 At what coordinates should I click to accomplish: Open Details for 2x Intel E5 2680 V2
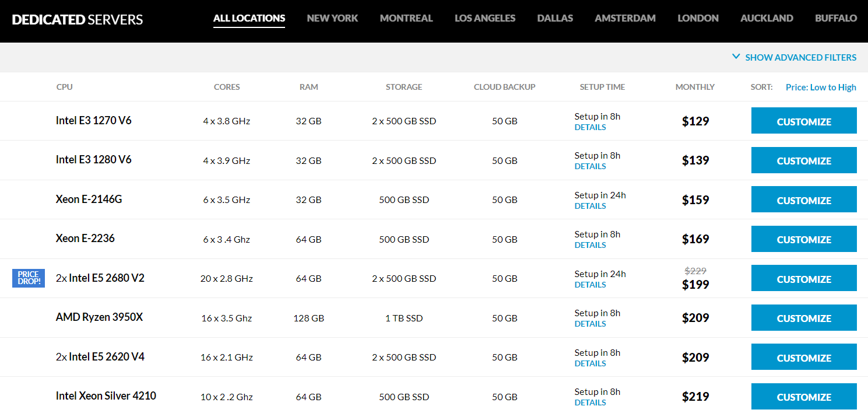click(x=590, y=285)
